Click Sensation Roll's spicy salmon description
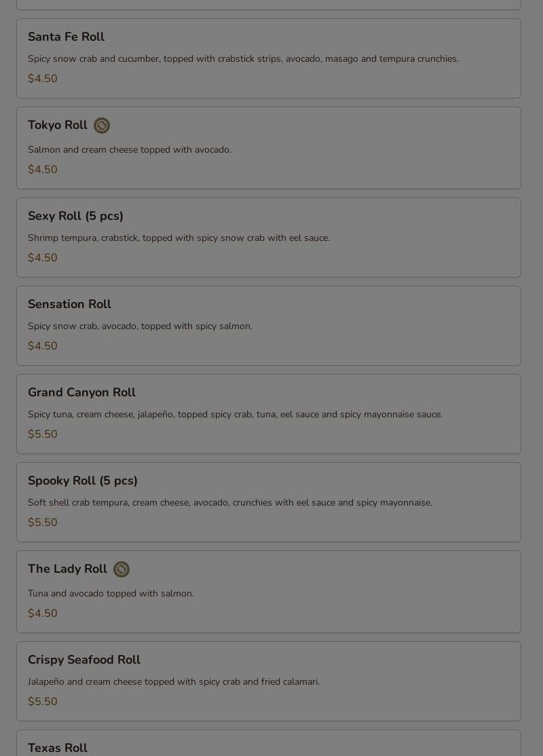Viewport: 543px width, 756px height. [x=140, y=326]
